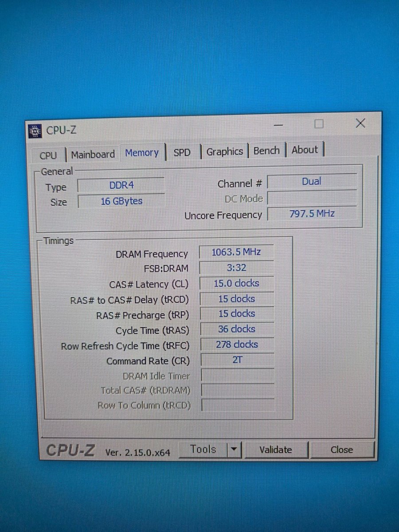Click the 16 GBytes size field
Screen dimensions: 399x532
pyautogui.click(x=121, y=201)
